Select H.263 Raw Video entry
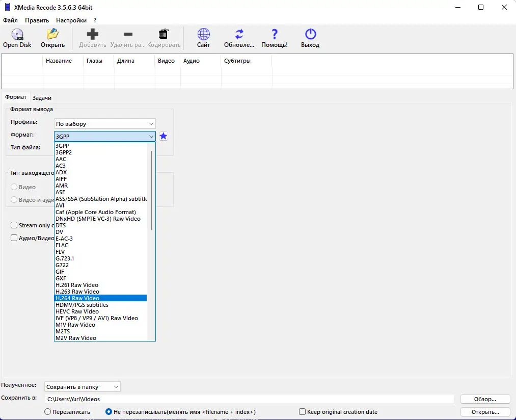The width and height of the screenshot is (516, 420). click(x=100, y=292)
